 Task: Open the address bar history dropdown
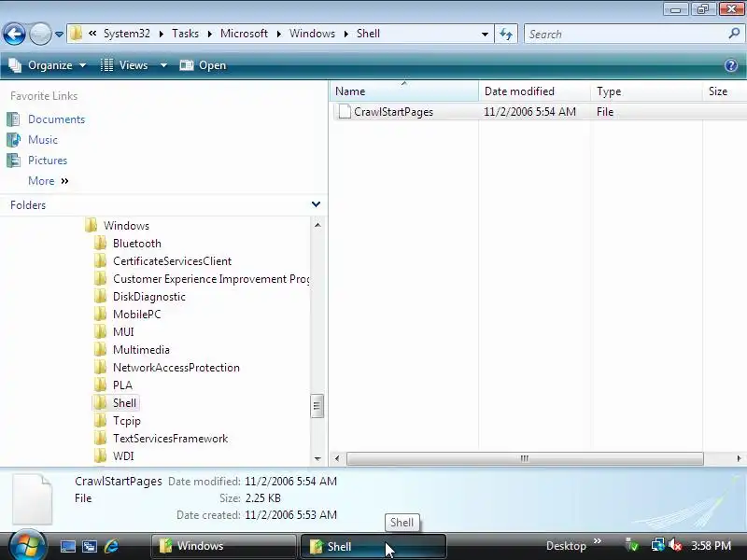(x=485, y=34)
